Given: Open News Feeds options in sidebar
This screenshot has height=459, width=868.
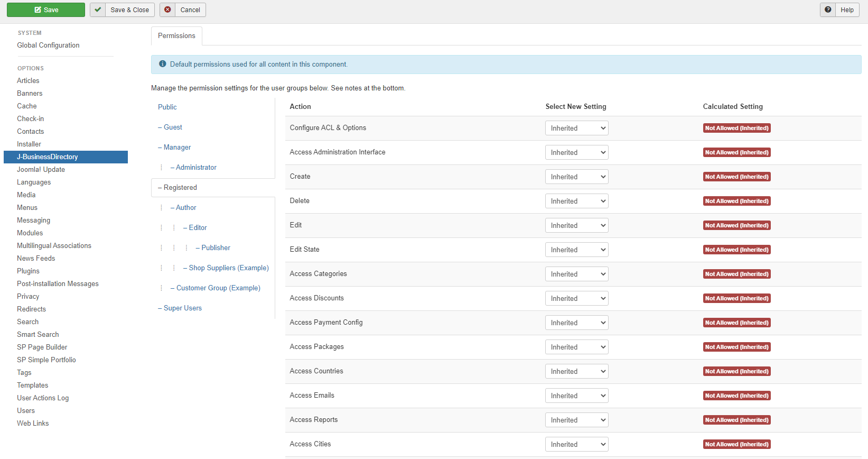Looking at the screenshot, I should pos(36,259).
